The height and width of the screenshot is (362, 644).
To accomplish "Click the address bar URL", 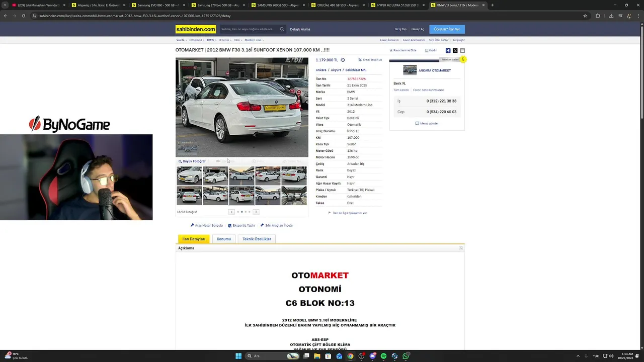I will tap(135, 16).
